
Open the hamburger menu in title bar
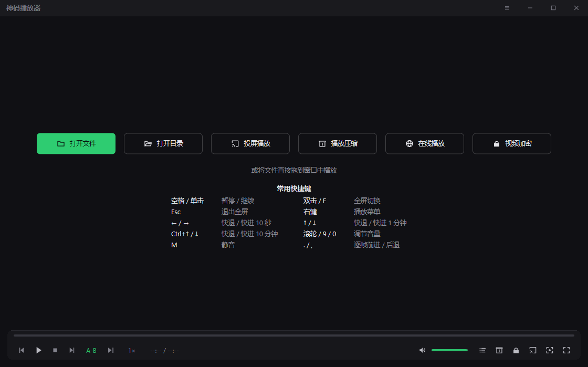(x=507, y=8)
